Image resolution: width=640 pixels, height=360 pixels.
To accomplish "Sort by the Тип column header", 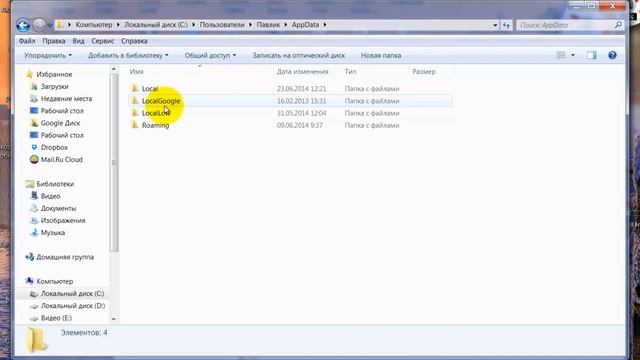I will click(351, 72).
